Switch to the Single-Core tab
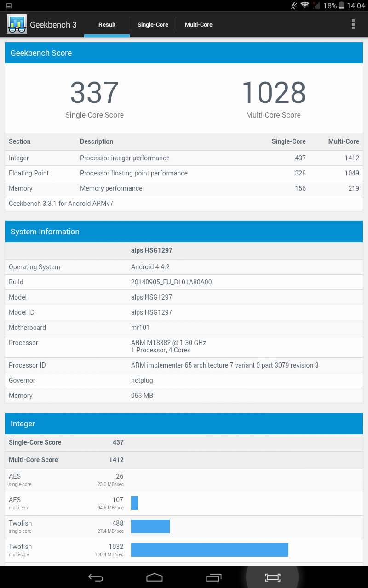Image resolution: width=368 pixels, height=588 pixels. pos(153,25)
